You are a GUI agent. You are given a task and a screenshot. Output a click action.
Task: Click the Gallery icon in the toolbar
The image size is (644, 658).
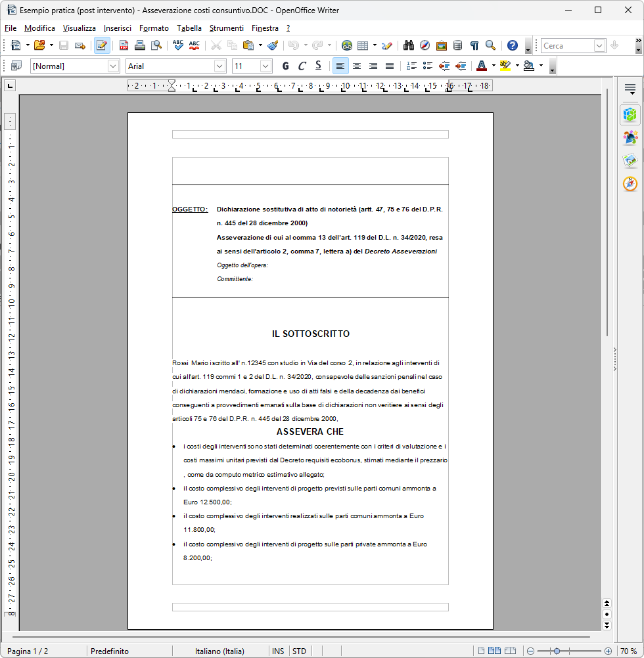click(441, 45)
